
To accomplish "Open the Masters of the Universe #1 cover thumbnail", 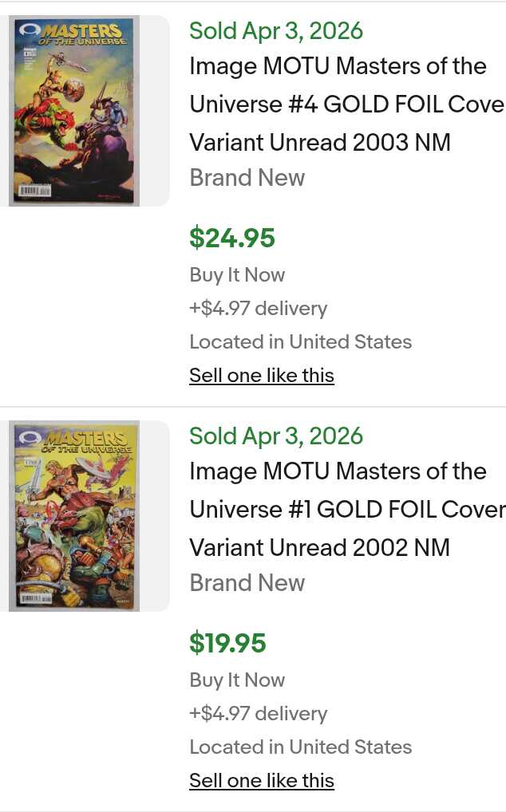I will coord(74,516).
